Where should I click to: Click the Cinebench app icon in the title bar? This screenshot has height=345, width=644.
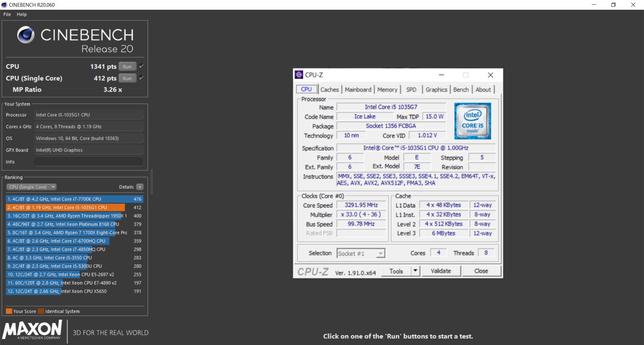(x=4, y=5)
